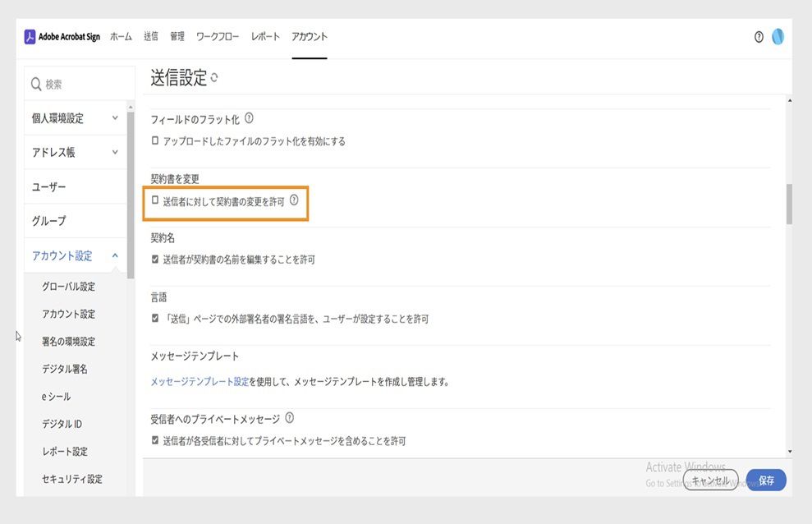
Task: Switch to the ワークフロー tab
Action: 218,36
